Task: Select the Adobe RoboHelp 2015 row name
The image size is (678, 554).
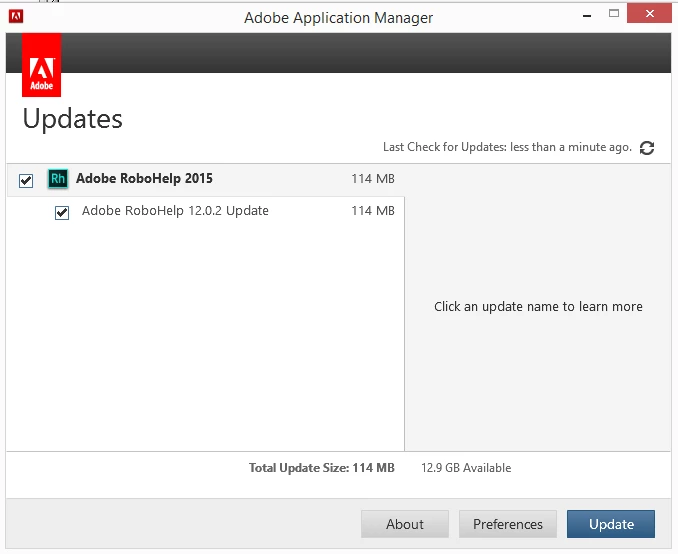Action: click(144, 179)
